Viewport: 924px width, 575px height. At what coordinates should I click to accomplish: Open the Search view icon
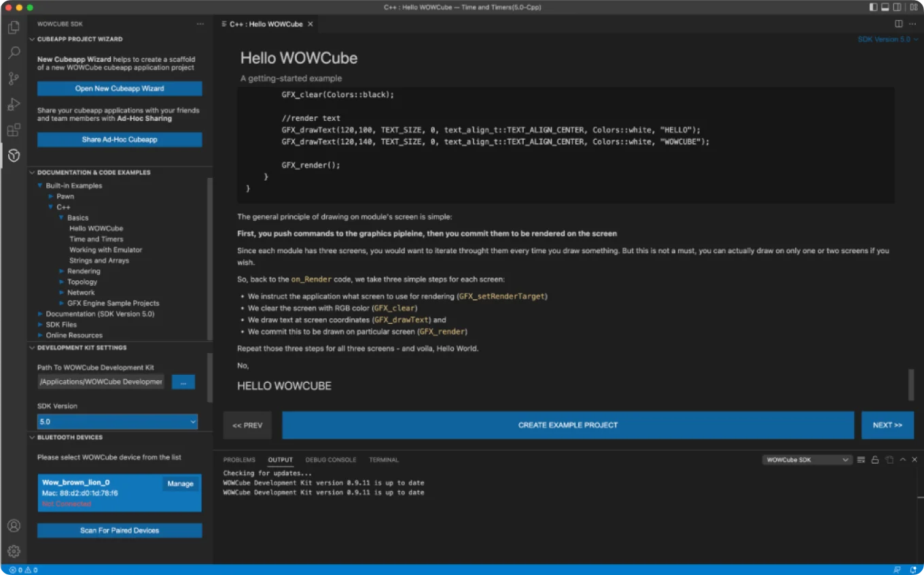tap(14, 53)
